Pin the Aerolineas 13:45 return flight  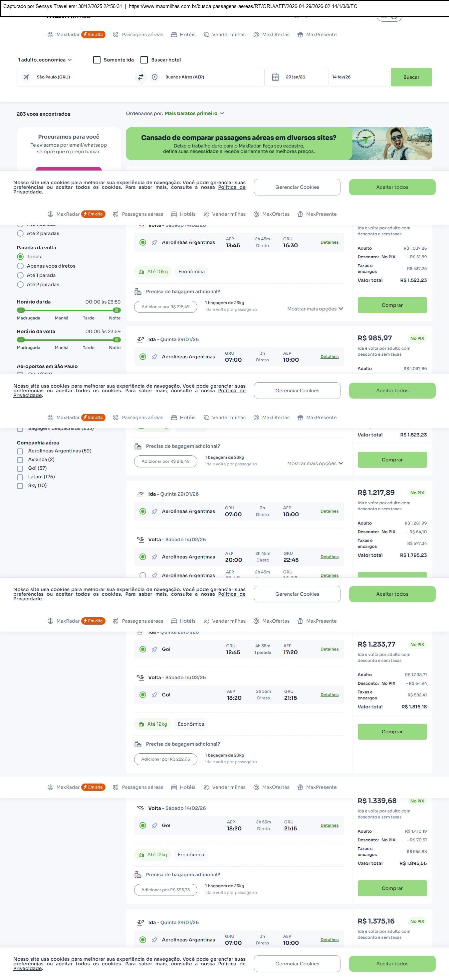click(x=155, y=243)
